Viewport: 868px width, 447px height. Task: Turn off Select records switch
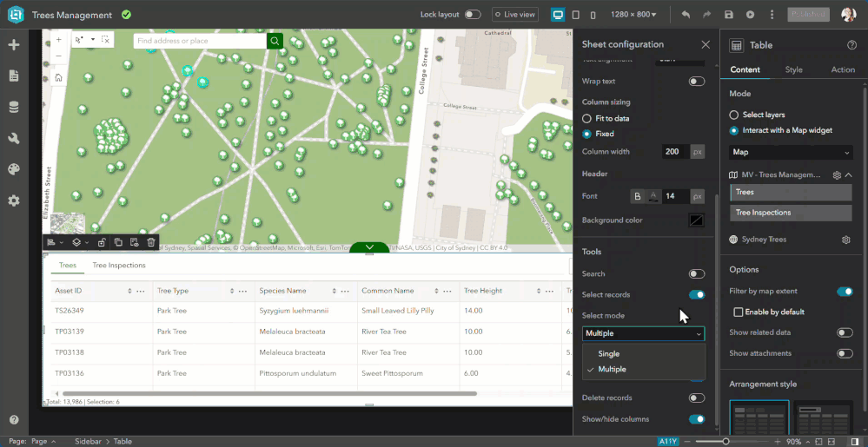[x=696, y=295]
